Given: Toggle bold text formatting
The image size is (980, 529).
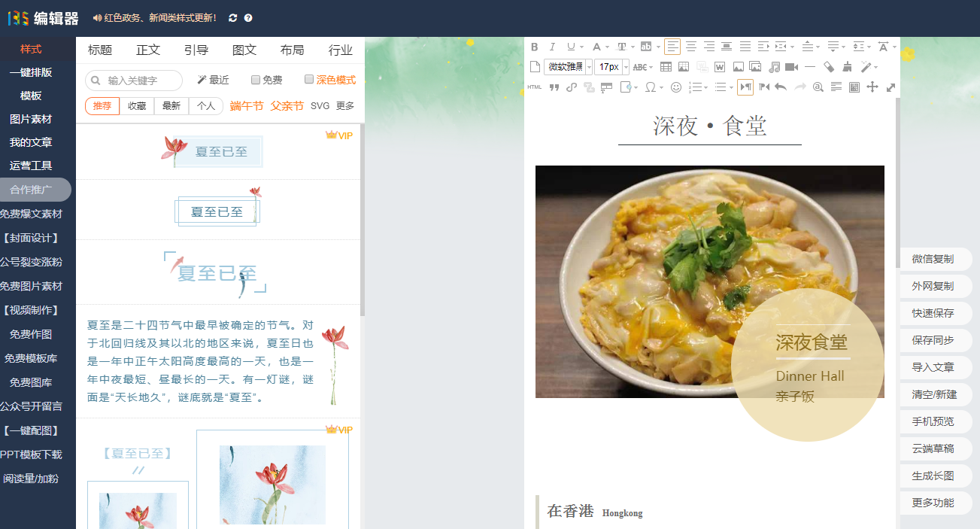Looking at the screenshot, I should point(535,47).
